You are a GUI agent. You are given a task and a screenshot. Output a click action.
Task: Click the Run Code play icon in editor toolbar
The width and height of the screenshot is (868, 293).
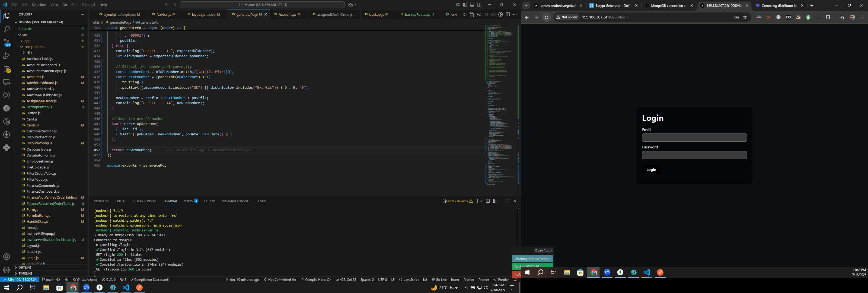click(465, 14)
